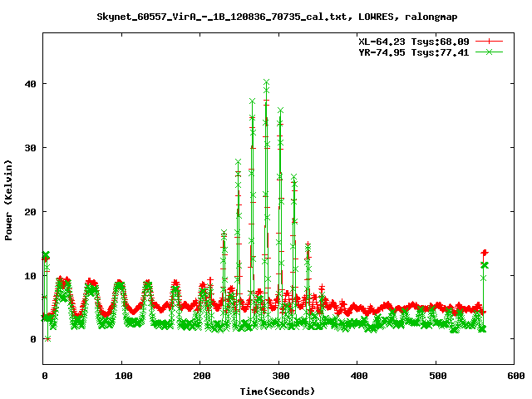The height and width of the screenshot is (399, 532).
Task: Click the x-axis tick label 300
Action: point(281,376)
